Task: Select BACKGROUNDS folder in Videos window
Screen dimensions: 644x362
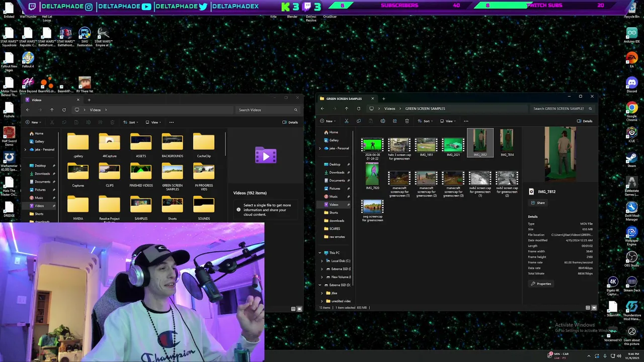Action: [172, 146]
